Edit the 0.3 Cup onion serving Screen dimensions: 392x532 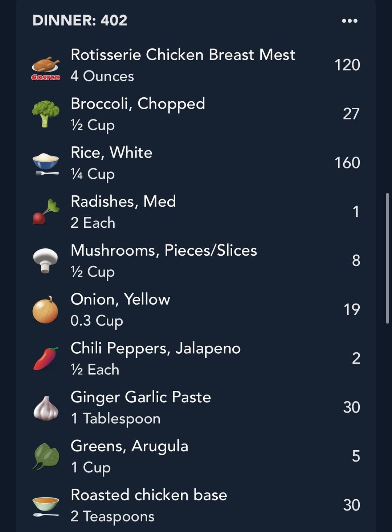97,321
